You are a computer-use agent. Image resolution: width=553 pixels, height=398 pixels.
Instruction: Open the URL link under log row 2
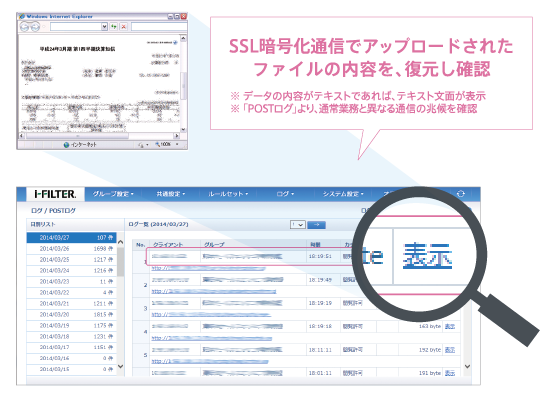214,292
